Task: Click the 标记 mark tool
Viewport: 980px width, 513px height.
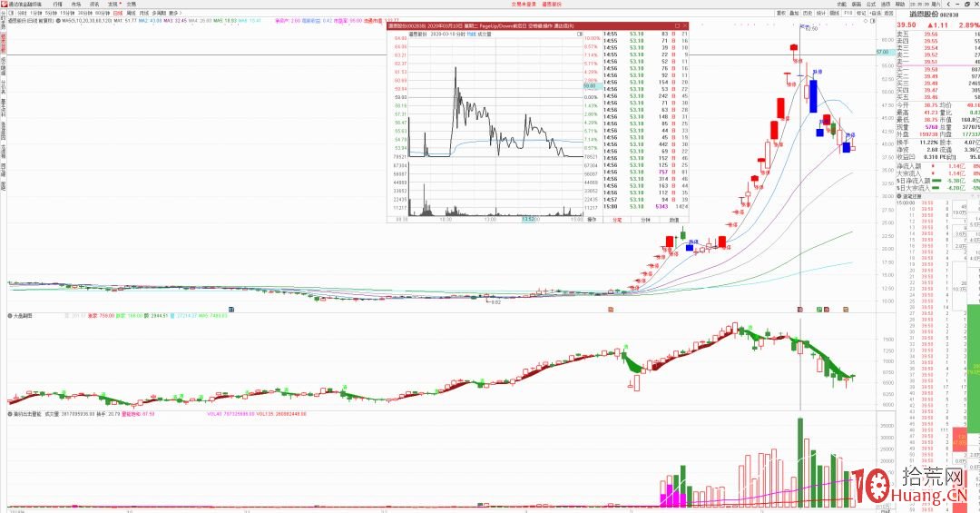Action: pos(861,13)
